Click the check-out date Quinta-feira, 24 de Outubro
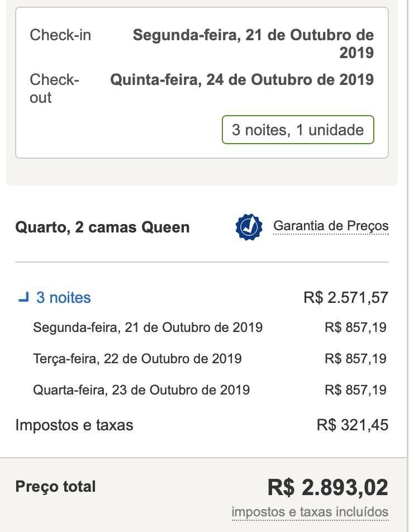 (x=242, y=80)
